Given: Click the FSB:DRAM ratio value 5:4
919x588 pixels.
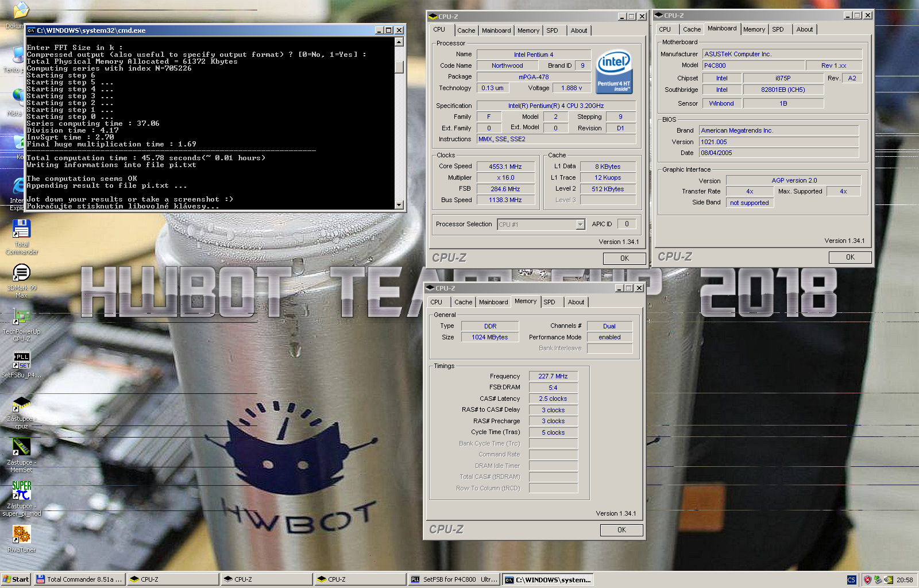Looking at the screenshot, I should click(553, 388).
